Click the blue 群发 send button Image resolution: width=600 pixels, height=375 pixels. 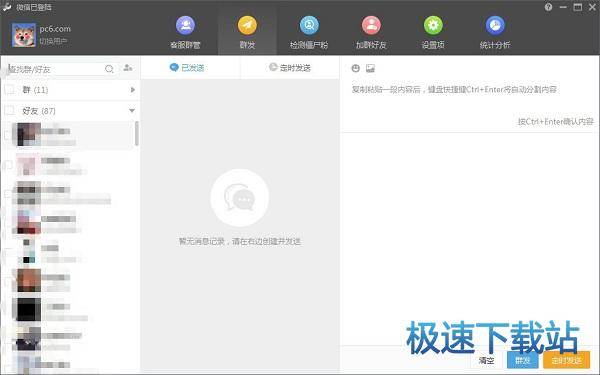[x=522, y=360]
